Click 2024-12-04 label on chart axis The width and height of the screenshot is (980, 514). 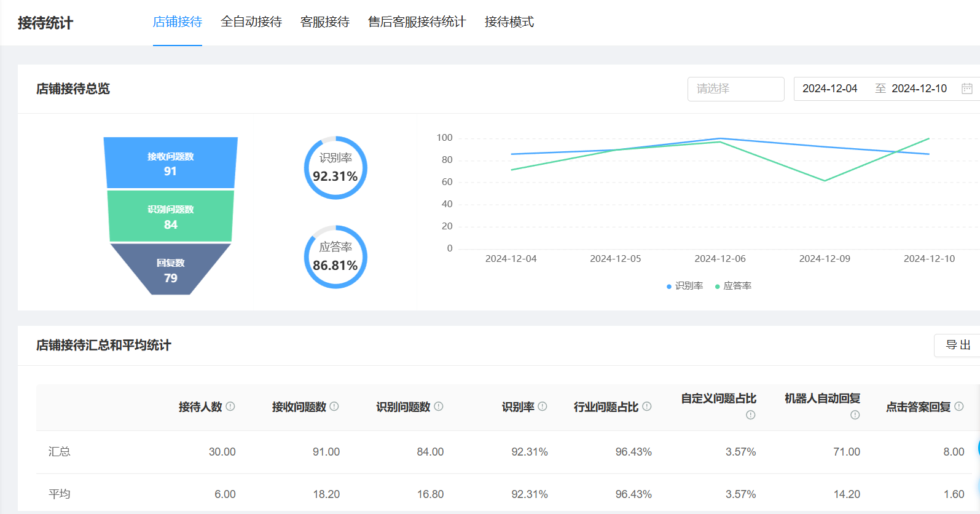(511, 259)
